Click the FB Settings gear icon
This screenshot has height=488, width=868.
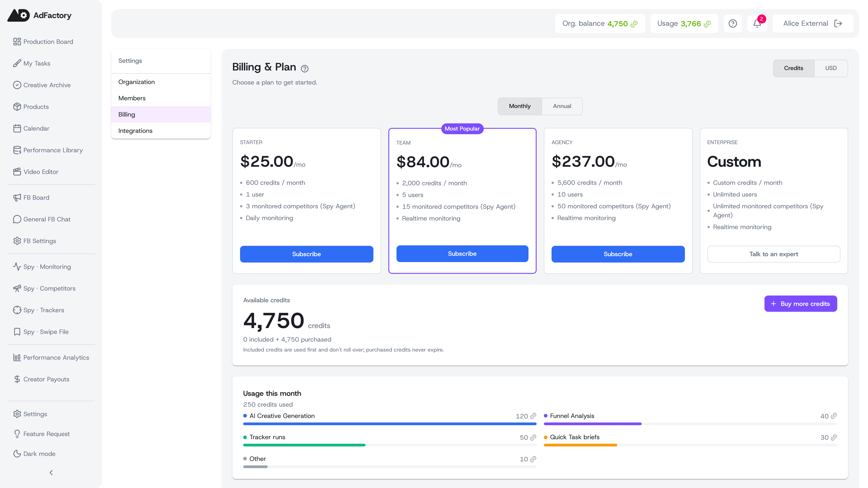17,241
